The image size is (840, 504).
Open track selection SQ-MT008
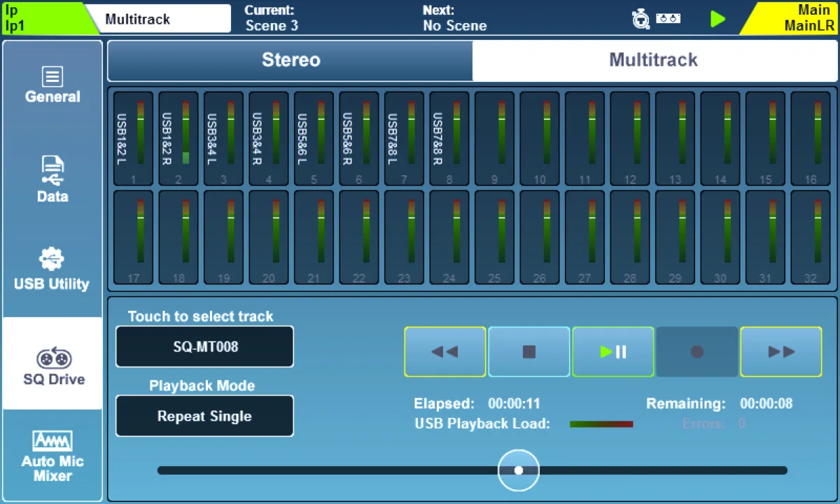pyautogui.click(x=204, y=346)
